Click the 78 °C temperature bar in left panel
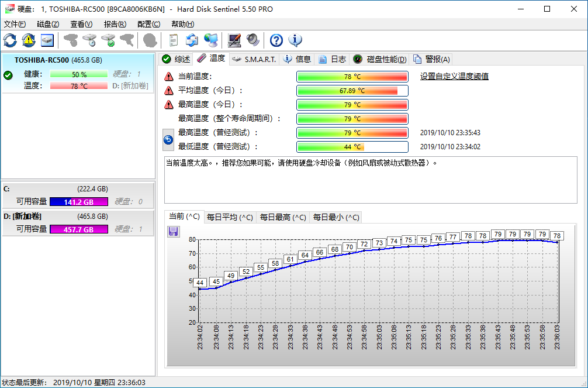Screen dimensions: 588x388 (79, 86)
